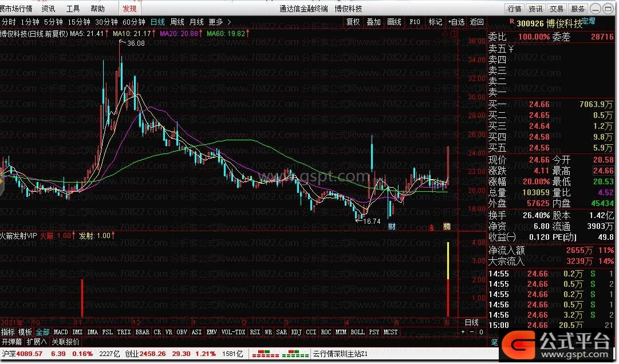Apply the BRAR indicator

142,332
